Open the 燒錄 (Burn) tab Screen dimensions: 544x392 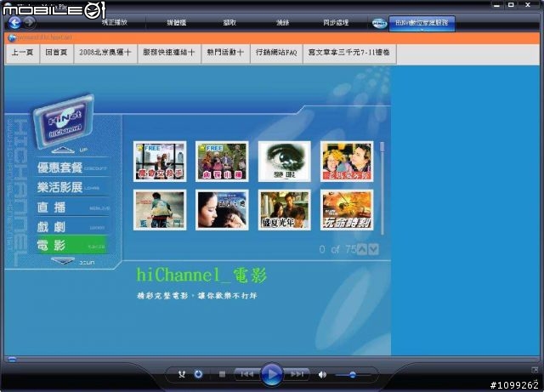[x=283, y=23]
